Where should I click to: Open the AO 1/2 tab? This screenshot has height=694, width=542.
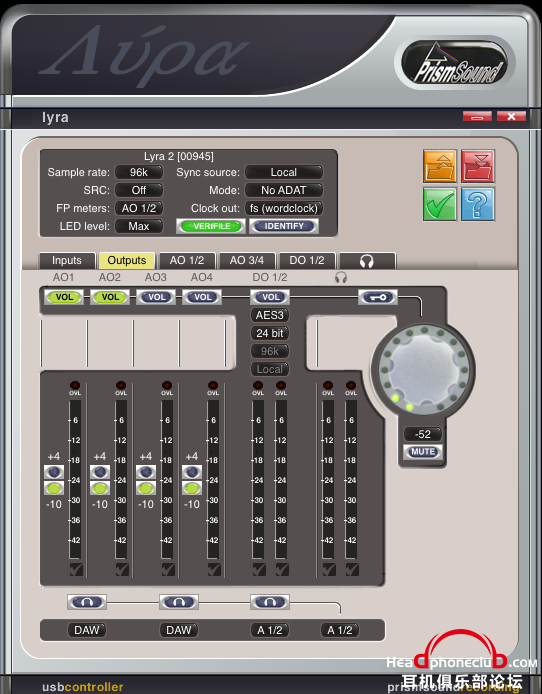[187, 261]
